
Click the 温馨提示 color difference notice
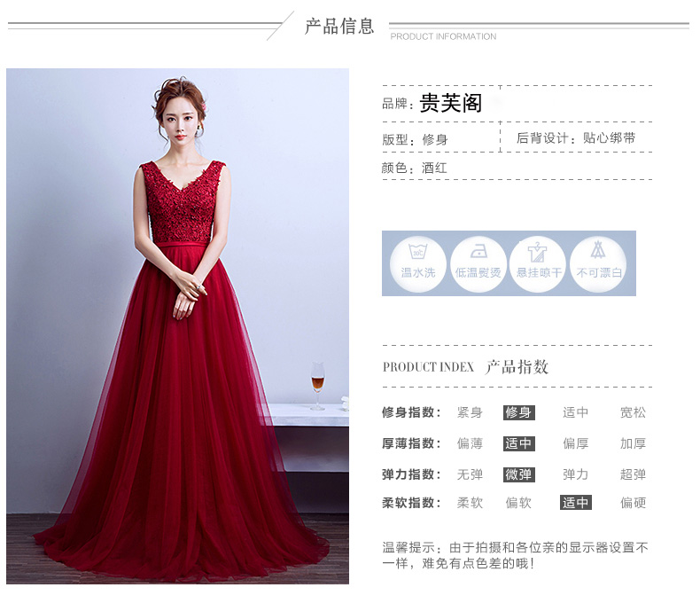point(515,555)
